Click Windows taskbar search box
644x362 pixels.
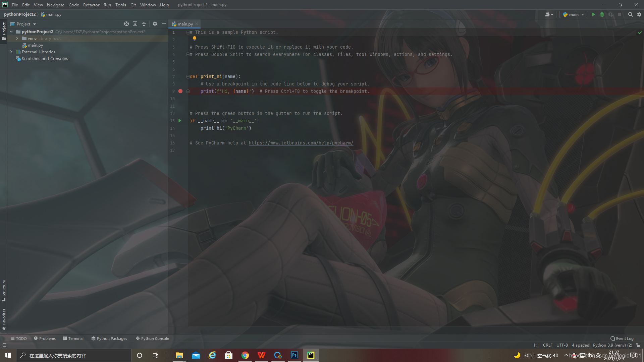click(74, 355)
